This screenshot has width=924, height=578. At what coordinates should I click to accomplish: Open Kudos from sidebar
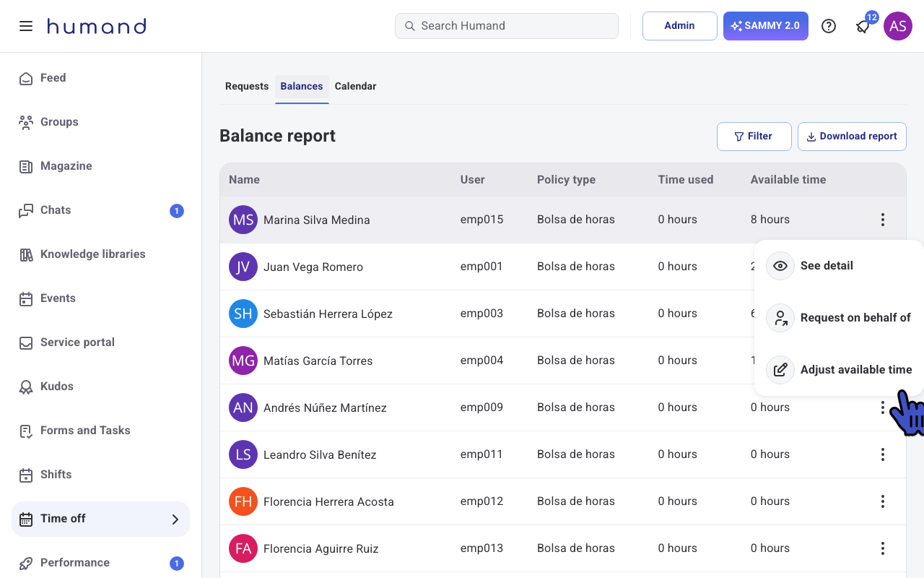[100, 387]
